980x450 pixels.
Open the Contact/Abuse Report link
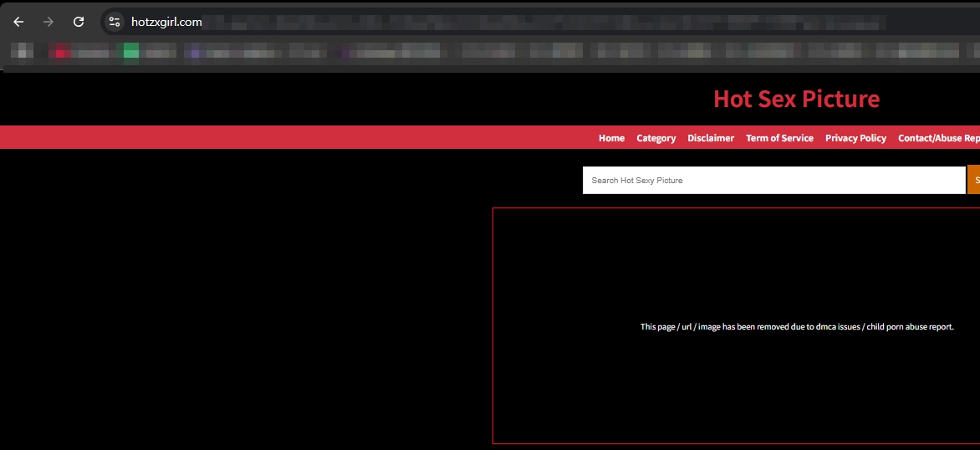click(x=939, y=138)
